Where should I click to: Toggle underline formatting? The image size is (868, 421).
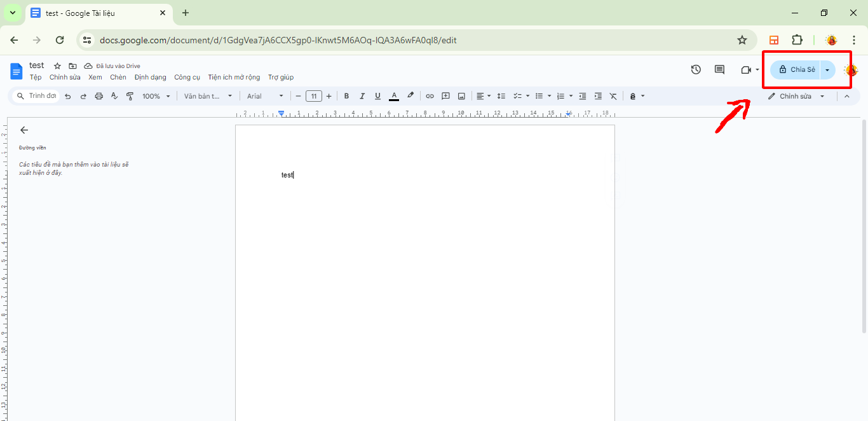[377, 96]
